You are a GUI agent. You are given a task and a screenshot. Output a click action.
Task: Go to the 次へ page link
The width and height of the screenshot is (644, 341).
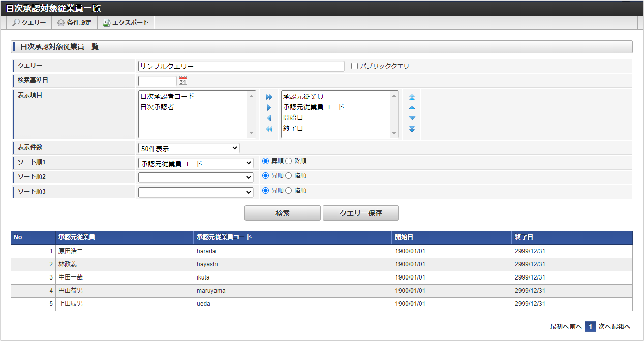tap(604, 327)
